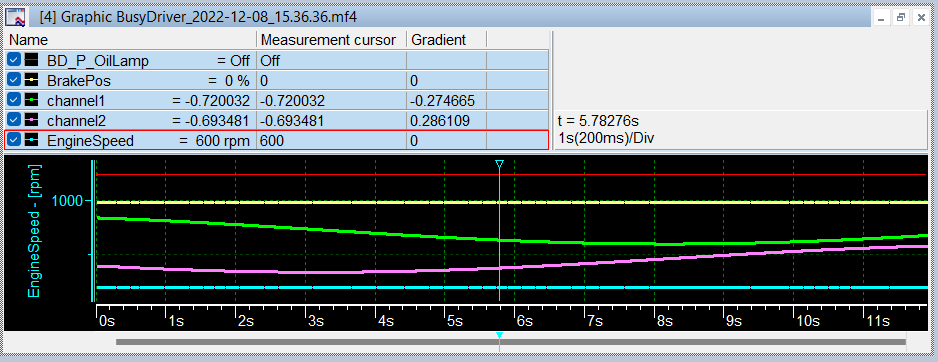Click the cyan EngineSpeed line style icon
This screenshot has width=938, height=362.
pyautogui.click(x=31, y=140)
